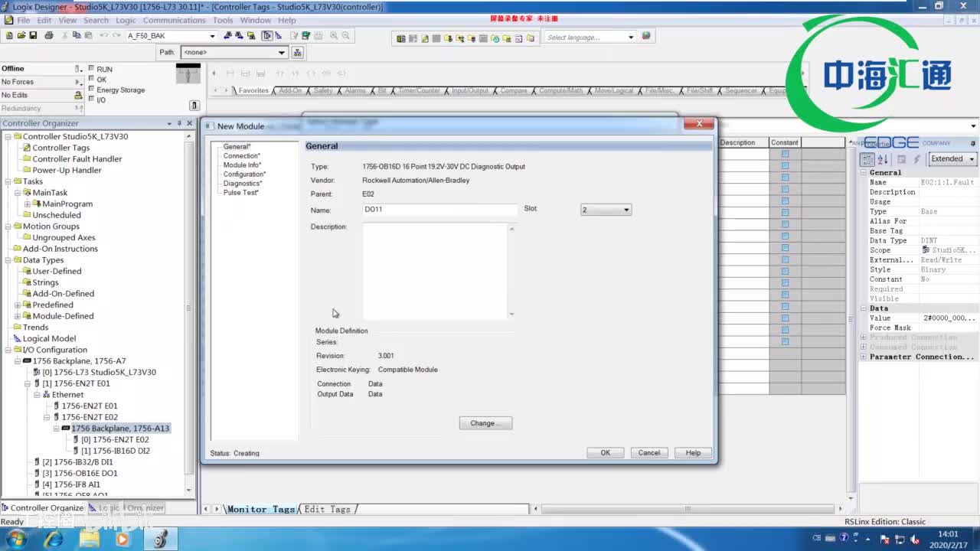Click Cancel in the New Module dialog
980x551 pixels.
coord(649,452)
